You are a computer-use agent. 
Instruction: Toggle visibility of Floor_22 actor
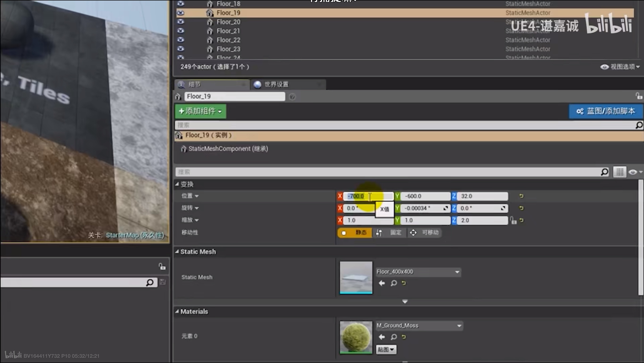pos(181,40)
